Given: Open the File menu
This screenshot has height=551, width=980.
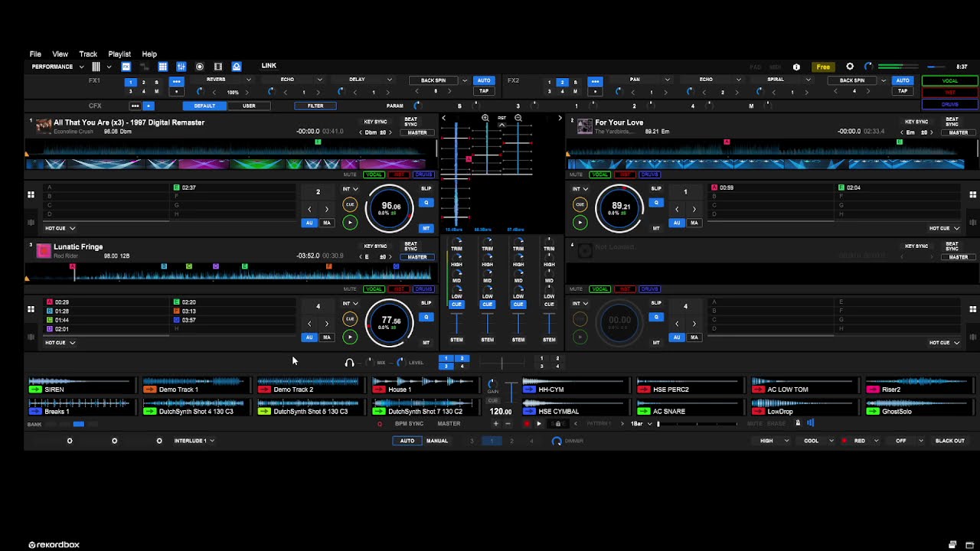Looking at the screenshot, I should pyautogui.click(x=35, y=54).
